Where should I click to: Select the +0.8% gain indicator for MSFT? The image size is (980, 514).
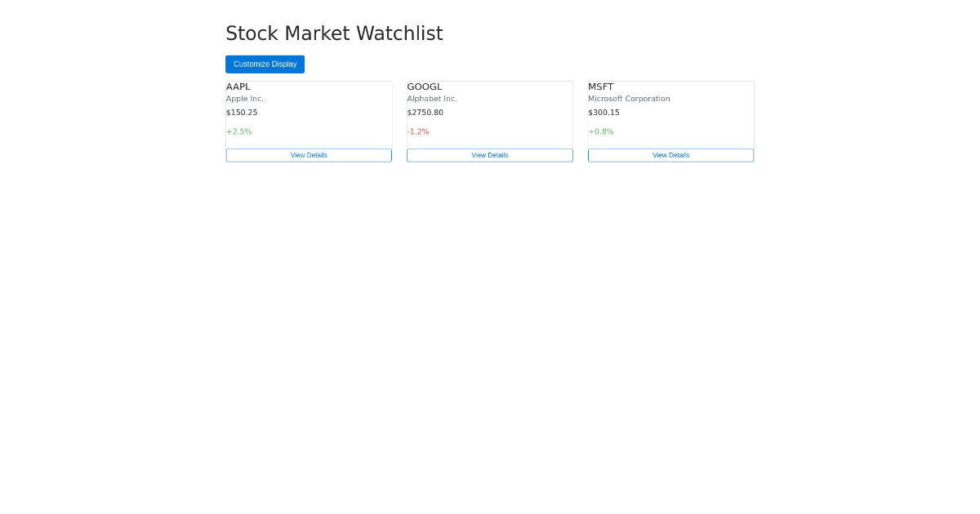point(601,131)
